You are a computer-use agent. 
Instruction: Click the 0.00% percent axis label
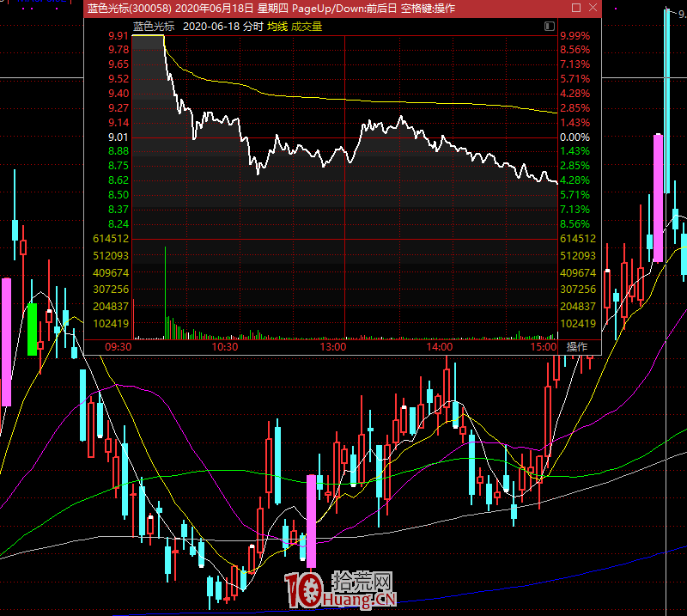[575, 137]
